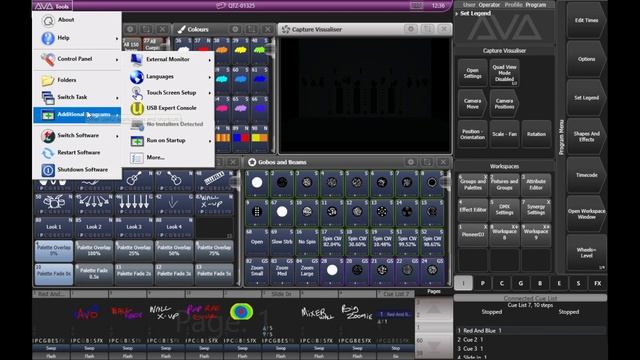Click the Shapes And Effects menu button
Viewport: 640px width, 360px height.
pyautogui.click(x=587, y=136)
